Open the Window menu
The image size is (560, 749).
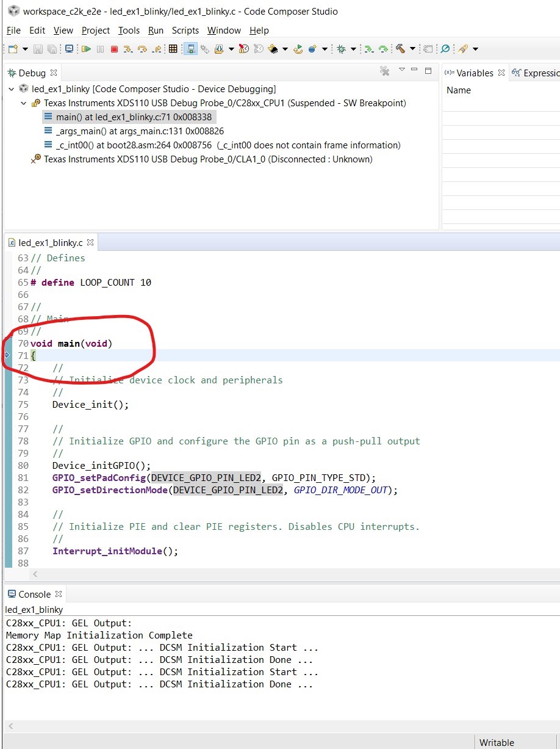224,30
